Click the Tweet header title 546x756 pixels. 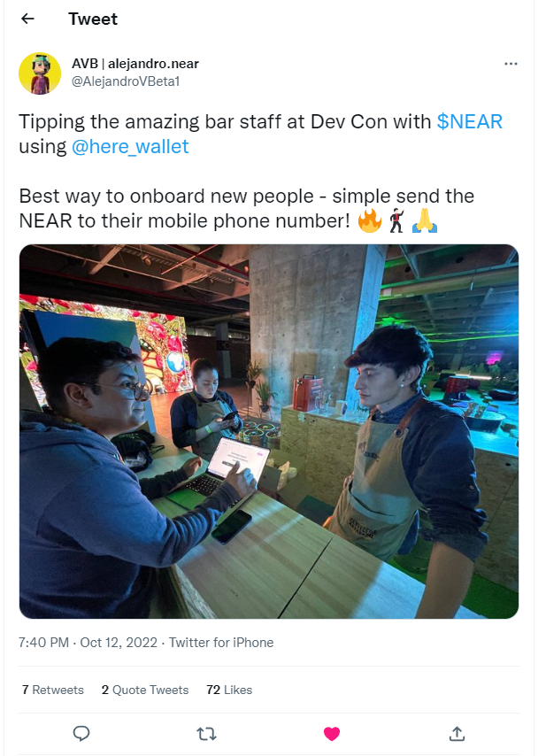click(93, 19)
